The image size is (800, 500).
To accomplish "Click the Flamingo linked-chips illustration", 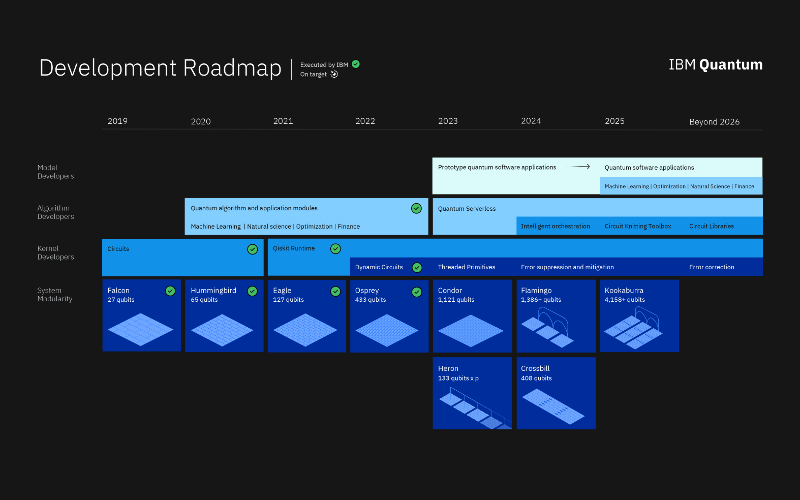I will [547, 328].
